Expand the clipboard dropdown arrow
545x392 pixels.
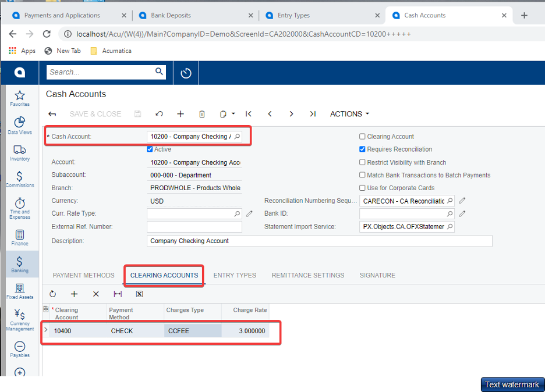click(233, 114)
